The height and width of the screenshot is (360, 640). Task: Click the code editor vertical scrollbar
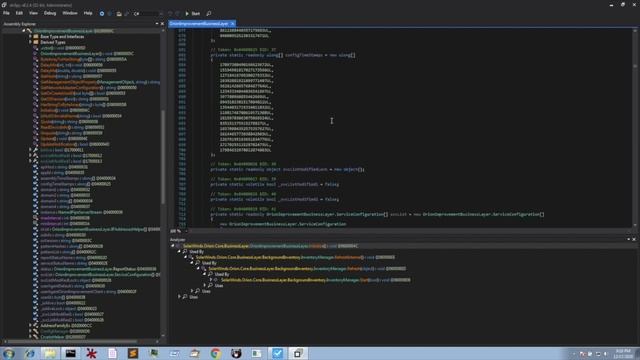click(635, 127)
